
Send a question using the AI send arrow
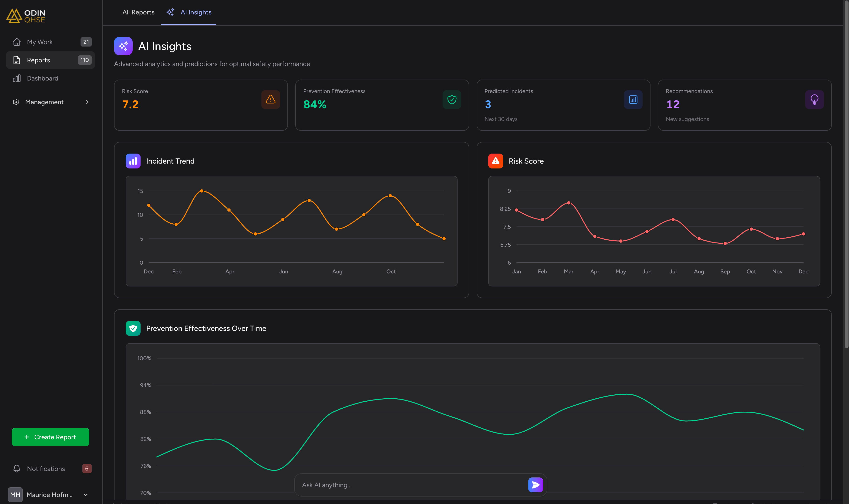(x=535, y=485)
